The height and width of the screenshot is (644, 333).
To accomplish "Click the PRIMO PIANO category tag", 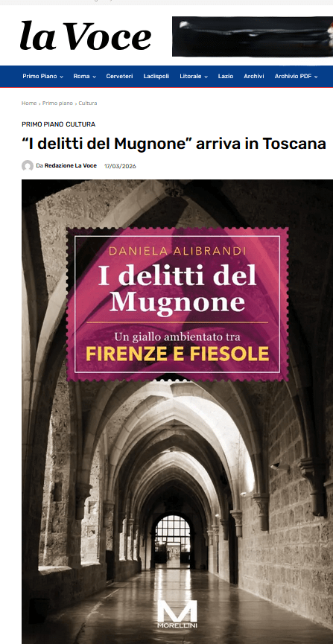I will coord(42,124).
